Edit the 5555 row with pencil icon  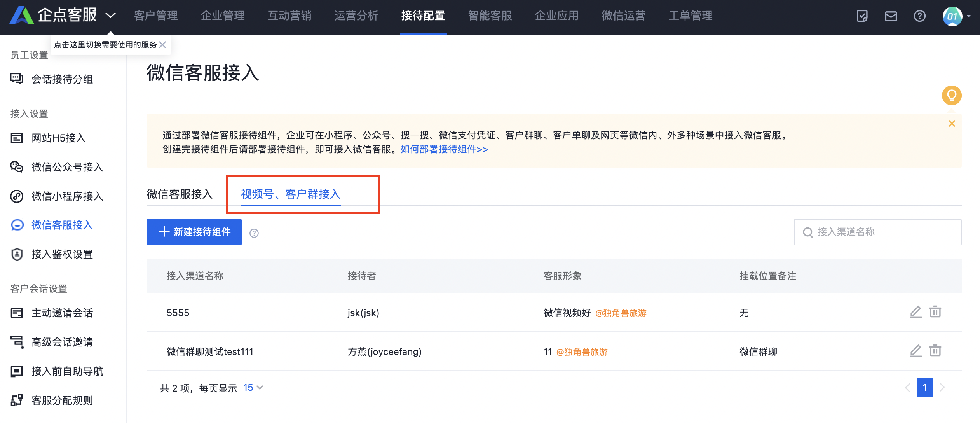(916, 312)
